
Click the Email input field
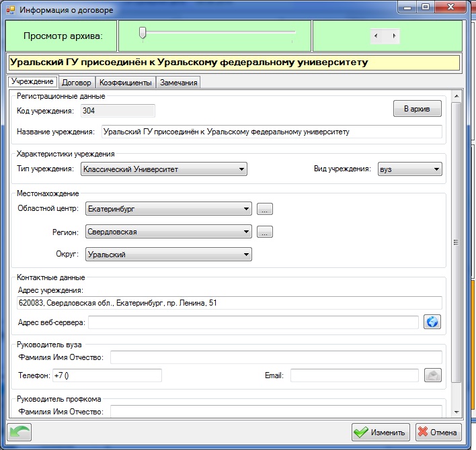(354, 375)
